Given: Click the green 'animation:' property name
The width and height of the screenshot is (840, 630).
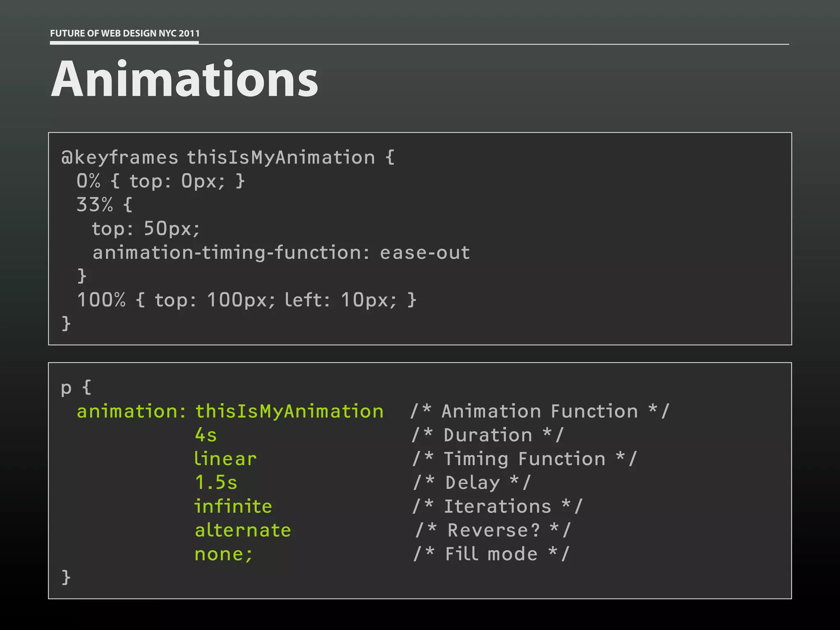Looking at the screenshot, I should [x=131, y=411].
